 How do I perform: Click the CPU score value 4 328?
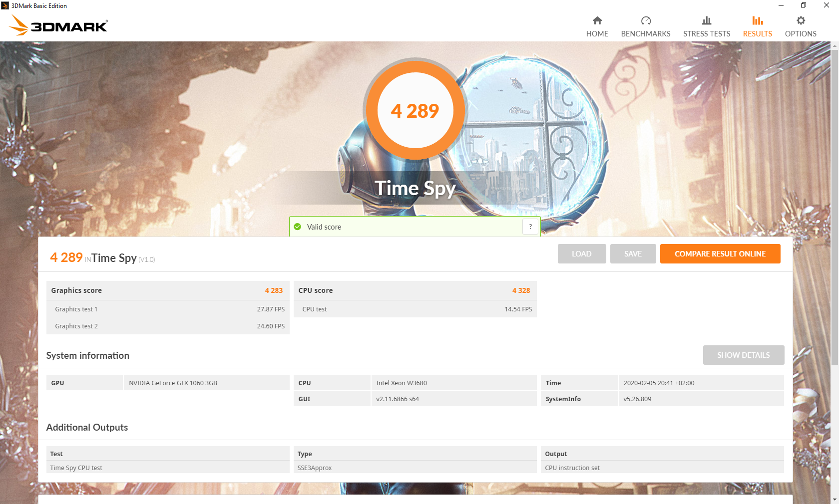click(521, 290)
